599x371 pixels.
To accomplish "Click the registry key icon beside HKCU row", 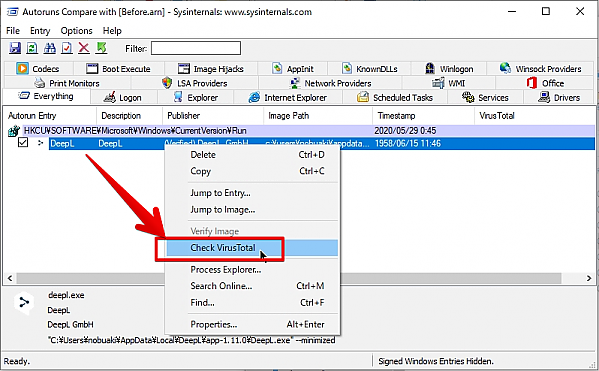I will pos(14,131).
